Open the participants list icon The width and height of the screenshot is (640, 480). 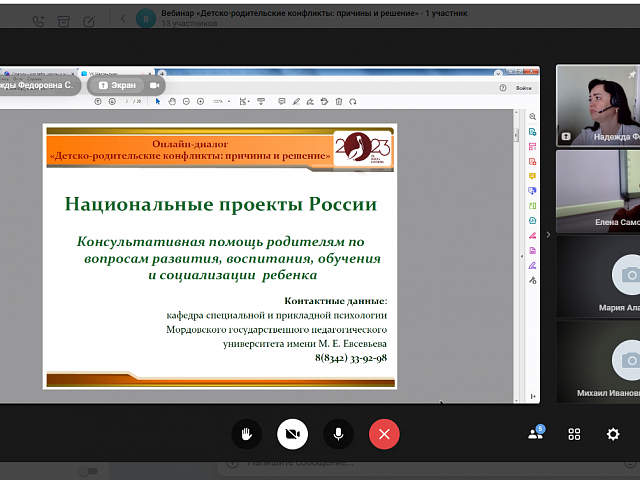tap(537, 434)
